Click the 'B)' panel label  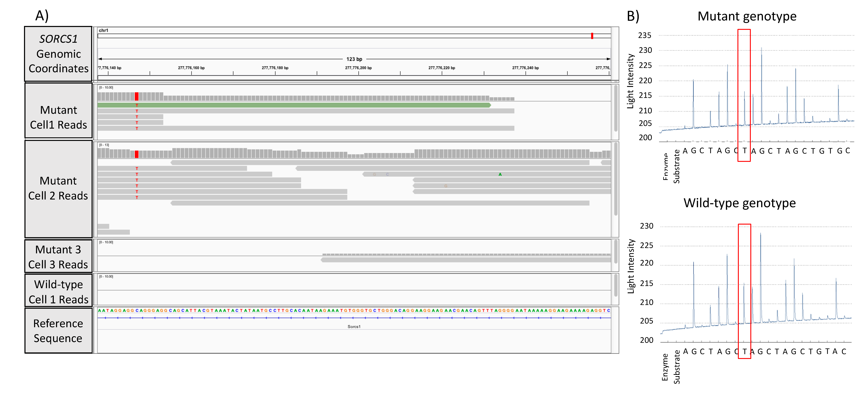633,16
